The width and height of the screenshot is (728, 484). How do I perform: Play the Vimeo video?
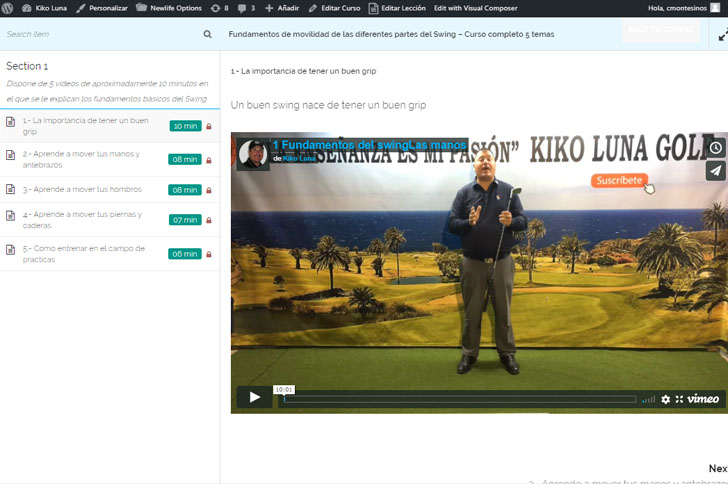coord(254,397)
